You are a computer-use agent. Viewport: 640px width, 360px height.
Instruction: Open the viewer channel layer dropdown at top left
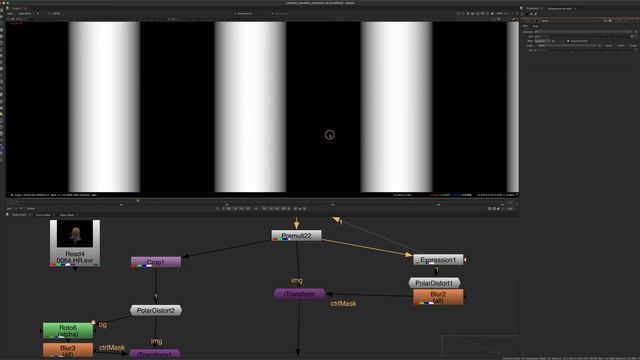11,13
